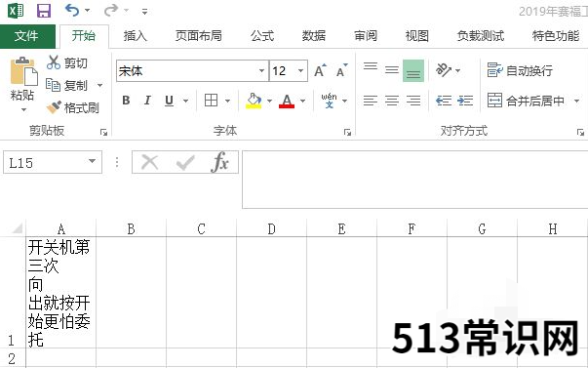This screenshot has height=368, width=588.
Task: Decrease font size with smaller A icon
Action: pos(341,70)
